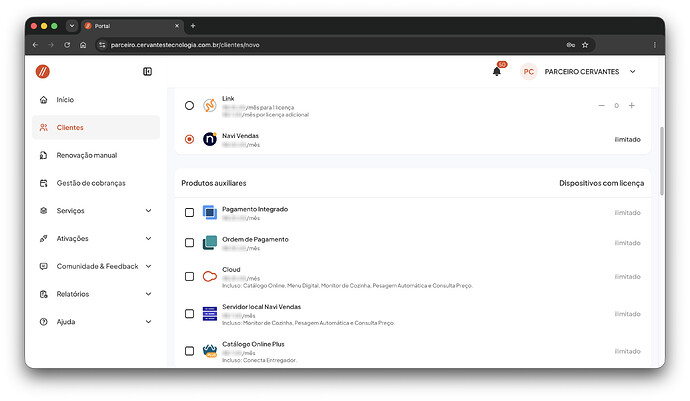Click the Gestão de cobranças icon
The width and height of the screenshot is (690, 401).
click(x=44, y=183)
